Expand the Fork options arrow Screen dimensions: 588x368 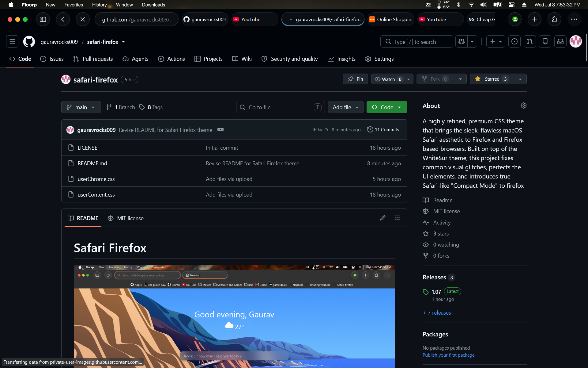[460, 79]
